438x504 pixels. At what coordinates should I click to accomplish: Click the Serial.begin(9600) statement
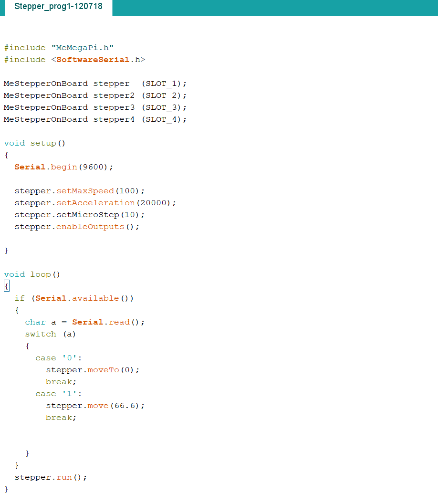[x=63, y=167]
